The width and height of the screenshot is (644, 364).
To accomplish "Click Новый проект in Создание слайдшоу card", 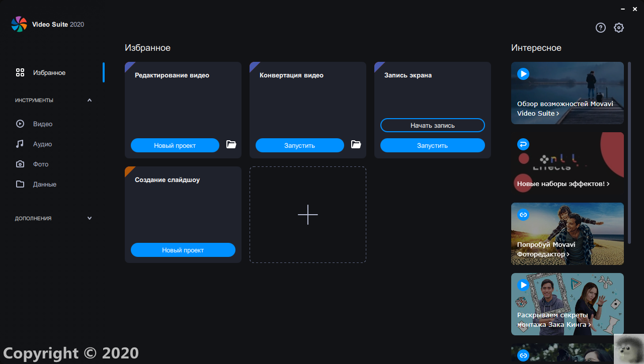I will pyautogui.click(x=183, y=250).
